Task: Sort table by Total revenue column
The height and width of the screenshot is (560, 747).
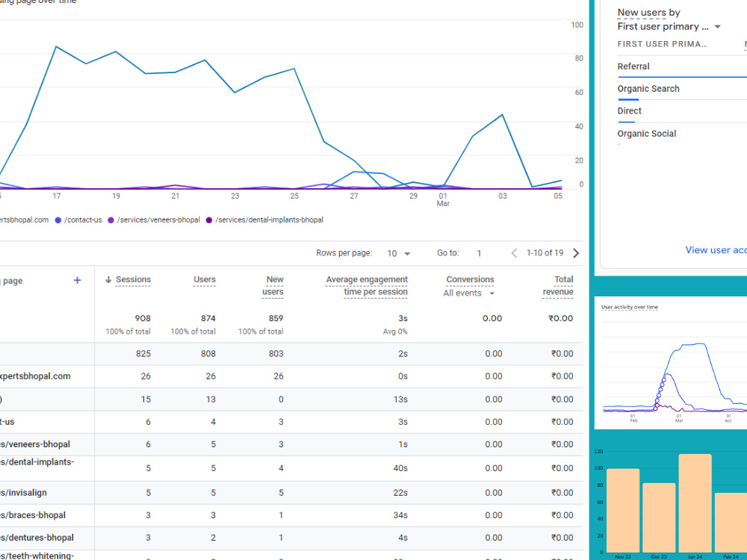Action: [x=558, y=286]
